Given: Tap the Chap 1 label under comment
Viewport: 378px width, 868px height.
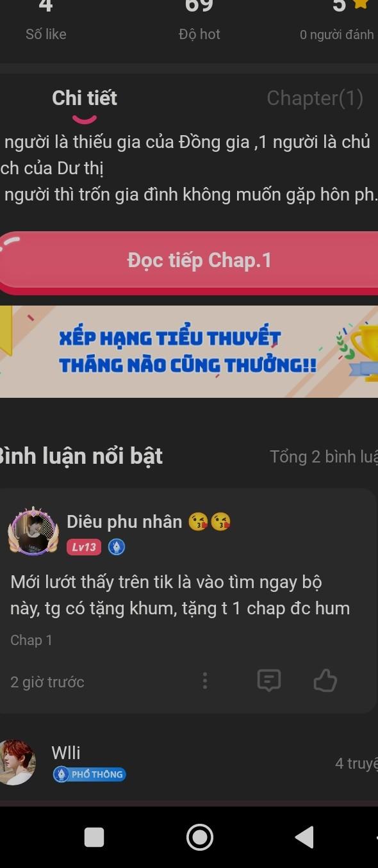Looking at the screenshot, I should click(31, 640).
